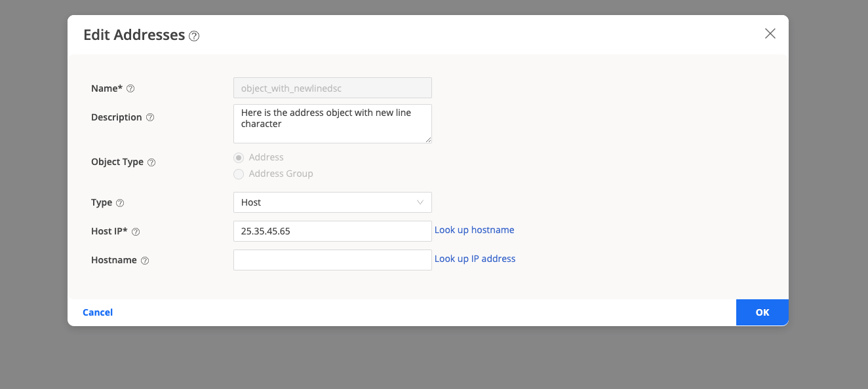868x389 pixels.
Task: Click the Host IP field 25.35.45.65
Action: coord(332,231)
